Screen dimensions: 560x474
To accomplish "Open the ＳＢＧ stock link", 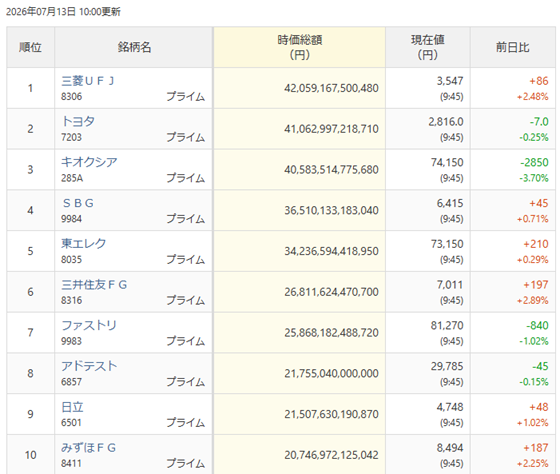I will [78, 203].
